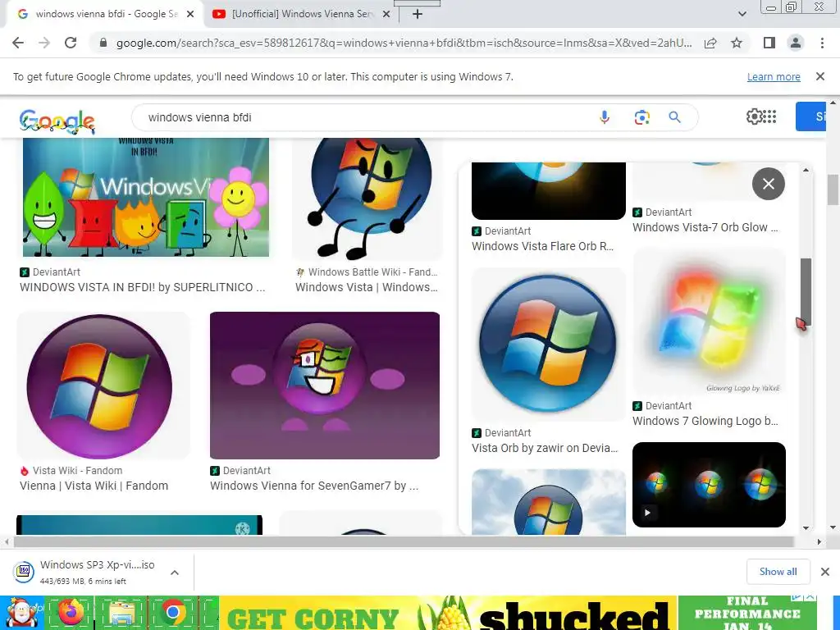The height and width of the screenshot is (630, 840).
Task: Start voice search with microphone
Action: point(605,116)
